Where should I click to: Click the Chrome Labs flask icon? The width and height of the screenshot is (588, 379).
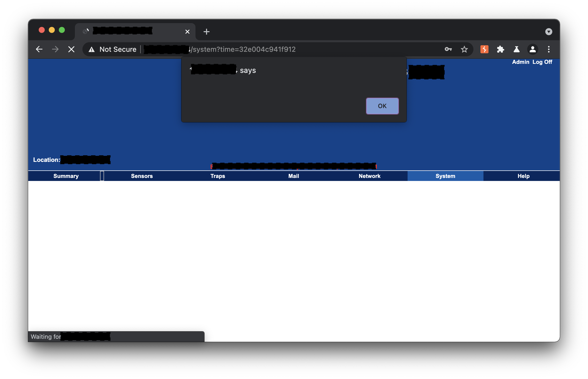516,49
